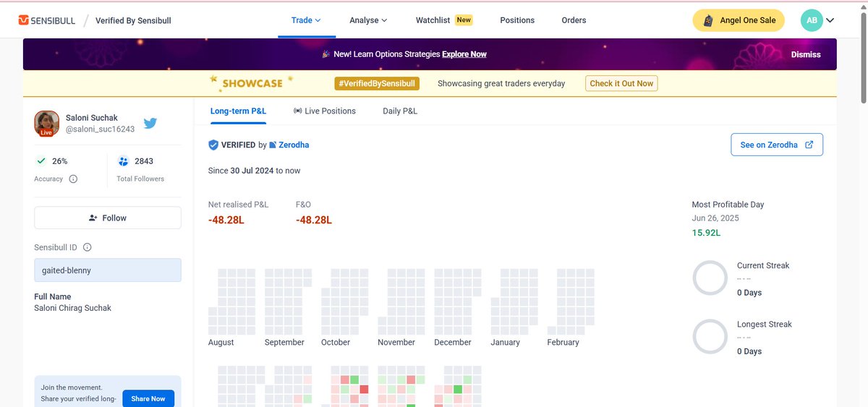The image size is (868, 407).
Task: Click the @saloni_suc16243 handle
Action: (100, 129)
